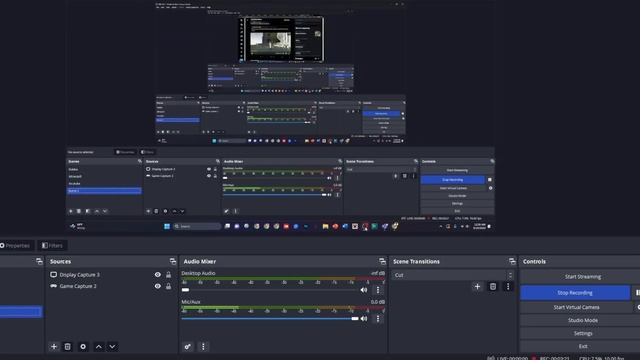Click the streaming status icon in status bar
This screenshot has width=640, height=360.
click(x=491, y=358)
